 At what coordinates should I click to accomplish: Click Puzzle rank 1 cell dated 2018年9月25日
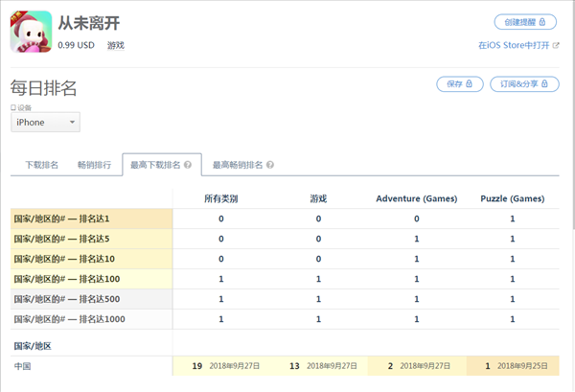(513, 366)
